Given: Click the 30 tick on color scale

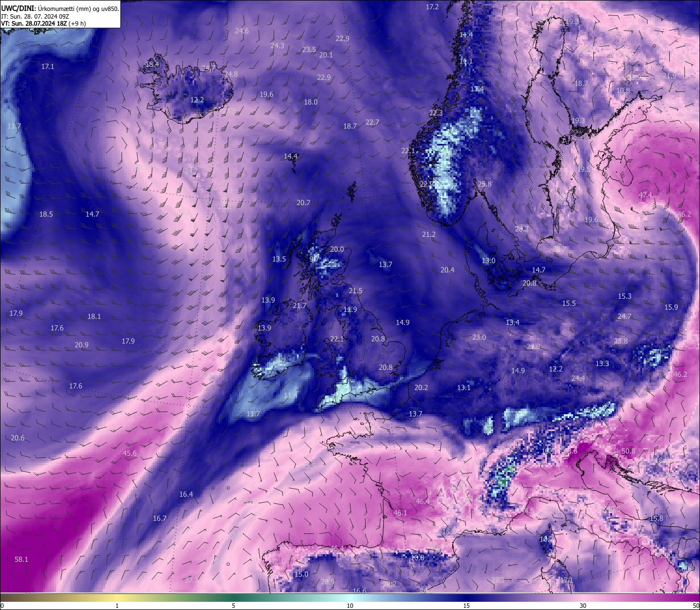Looking at the screenshot, I should [583, 606].
